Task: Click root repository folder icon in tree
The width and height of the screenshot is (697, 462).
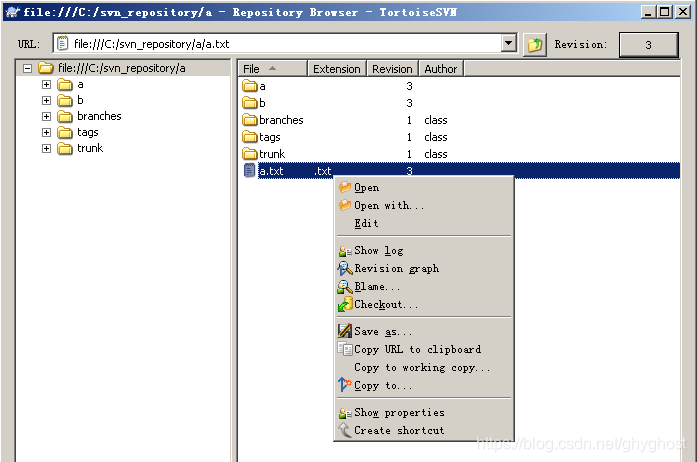Action: [45, 68]
